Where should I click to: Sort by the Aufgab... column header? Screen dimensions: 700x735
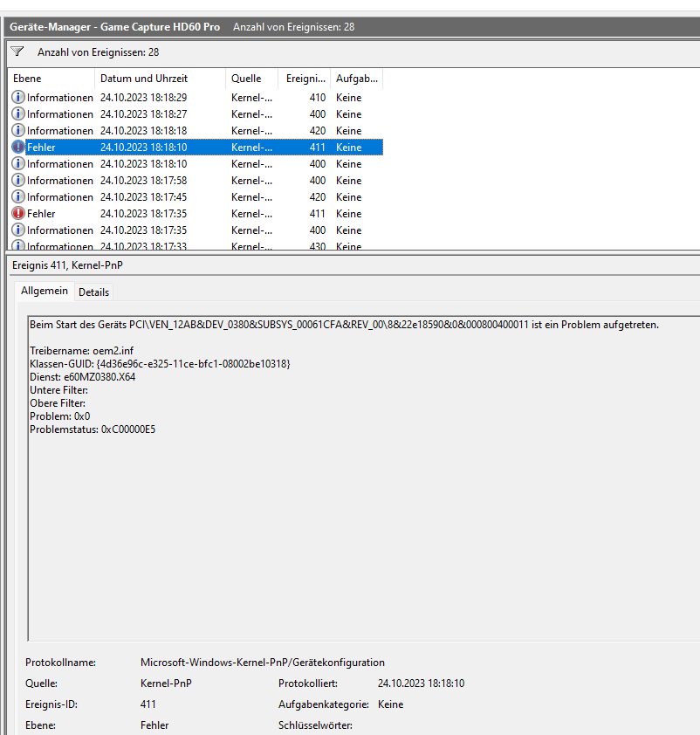[x=357, y=79]
